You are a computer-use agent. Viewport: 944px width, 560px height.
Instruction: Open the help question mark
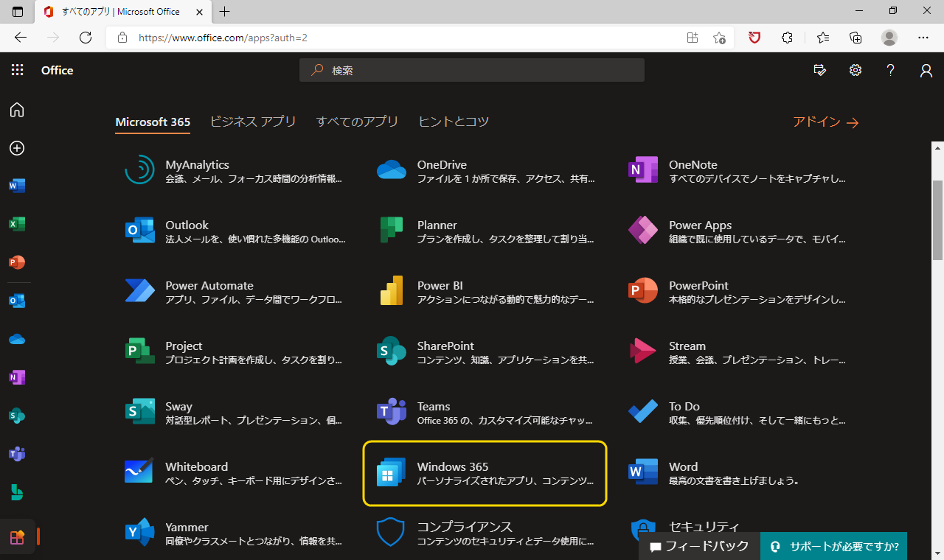pos(891,70)
